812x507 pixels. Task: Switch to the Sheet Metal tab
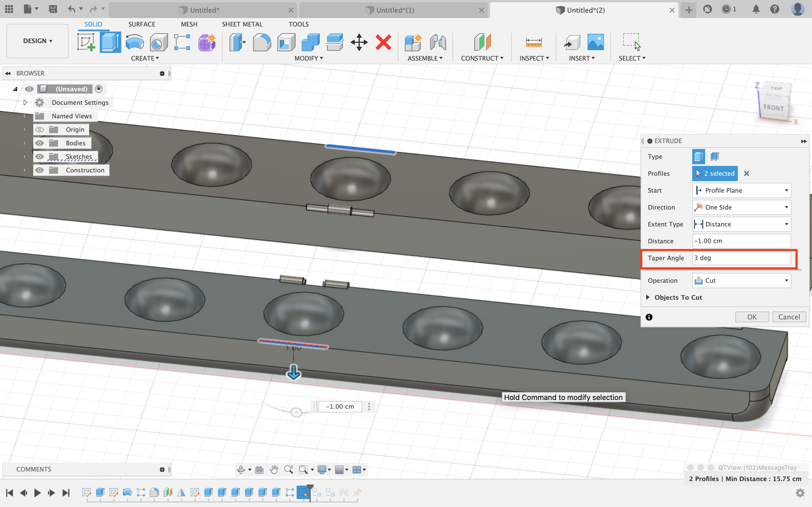241,24
